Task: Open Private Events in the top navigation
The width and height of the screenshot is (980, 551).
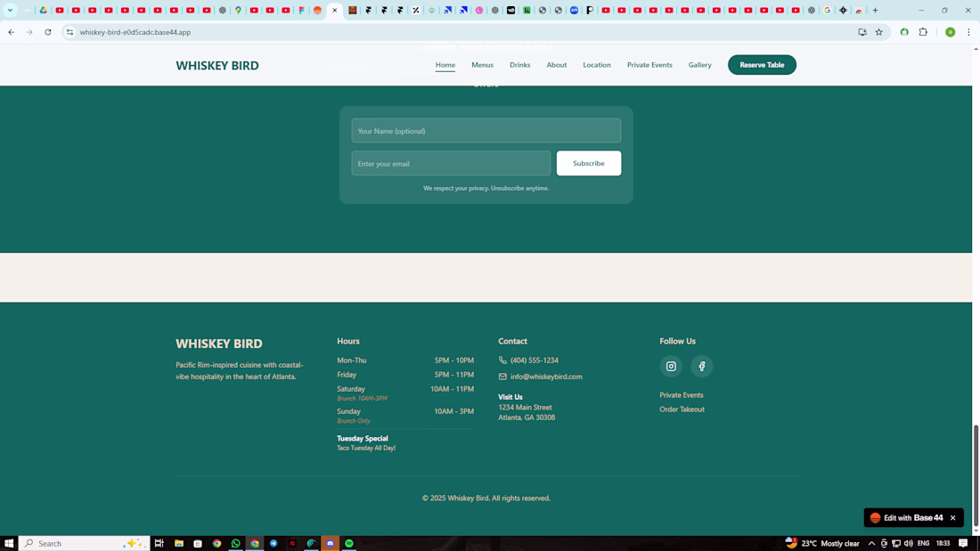Action: [x=649, y=65]
